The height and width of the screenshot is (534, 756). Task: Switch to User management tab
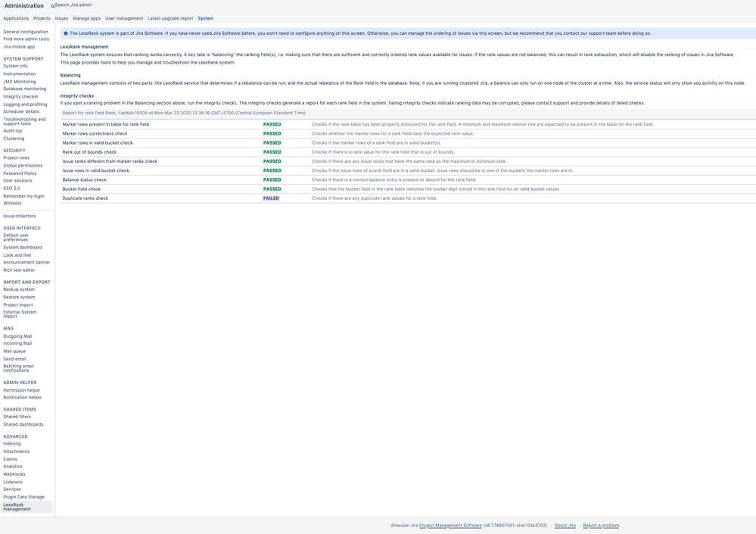click(124, 18)
